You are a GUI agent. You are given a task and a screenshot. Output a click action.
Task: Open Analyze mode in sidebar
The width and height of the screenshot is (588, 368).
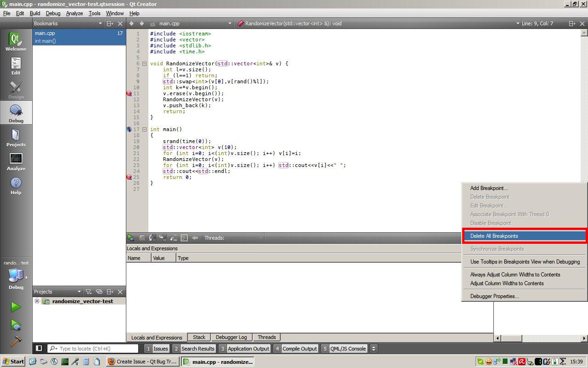click(16, 161)
